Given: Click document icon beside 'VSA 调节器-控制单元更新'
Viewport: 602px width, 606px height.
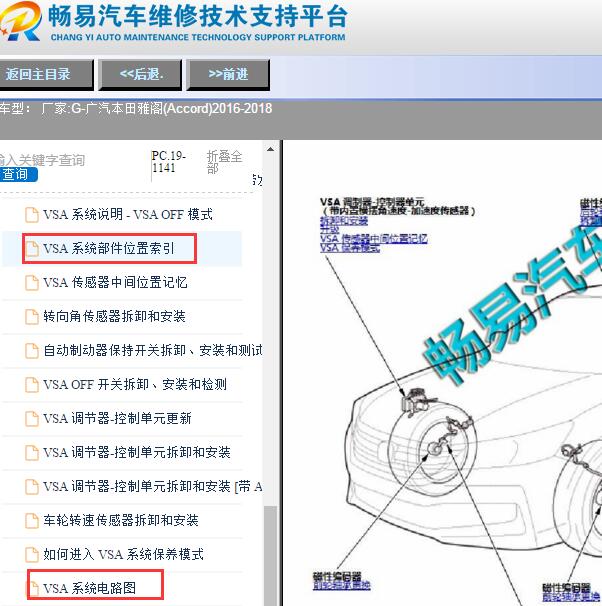Looking at the screenshot, I should click(x=32, y=419).
